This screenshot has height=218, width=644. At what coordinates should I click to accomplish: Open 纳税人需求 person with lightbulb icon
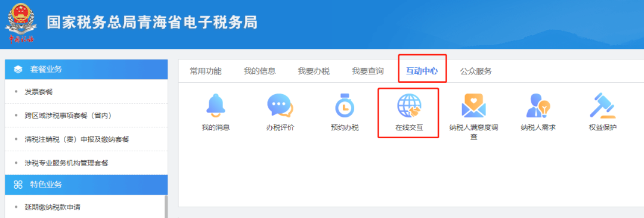point(538,105)
